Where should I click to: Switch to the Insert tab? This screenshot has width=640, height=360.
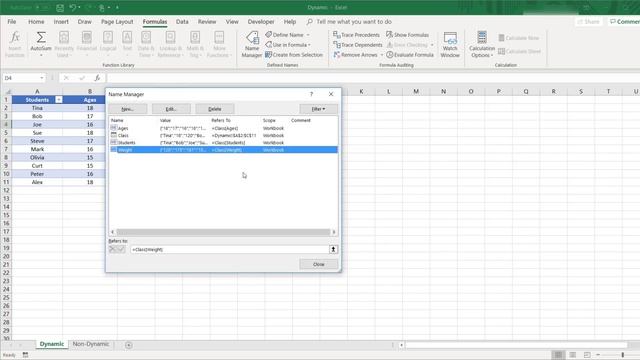click(x=61, y=22)
